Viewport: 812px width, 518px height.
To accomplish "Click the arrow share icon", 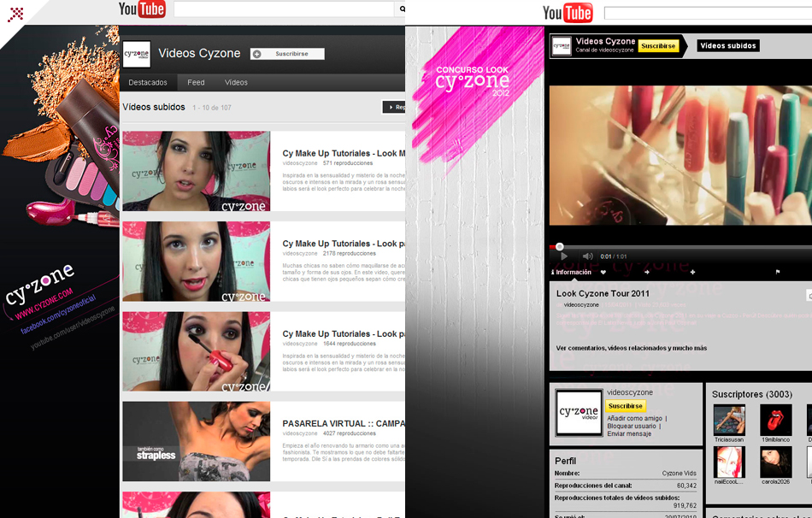I will pos(647,272).
